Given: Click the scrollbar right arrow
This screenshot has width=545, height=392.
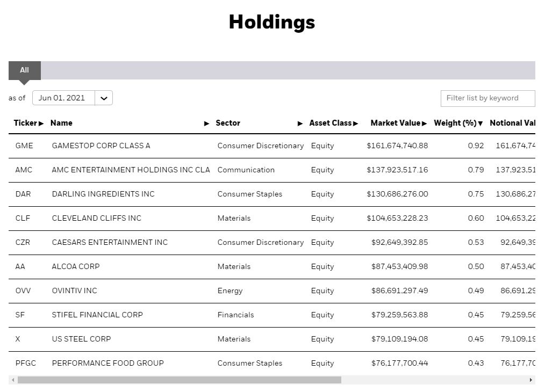Looking at the screenshot, I should click(x=530, y=380).
